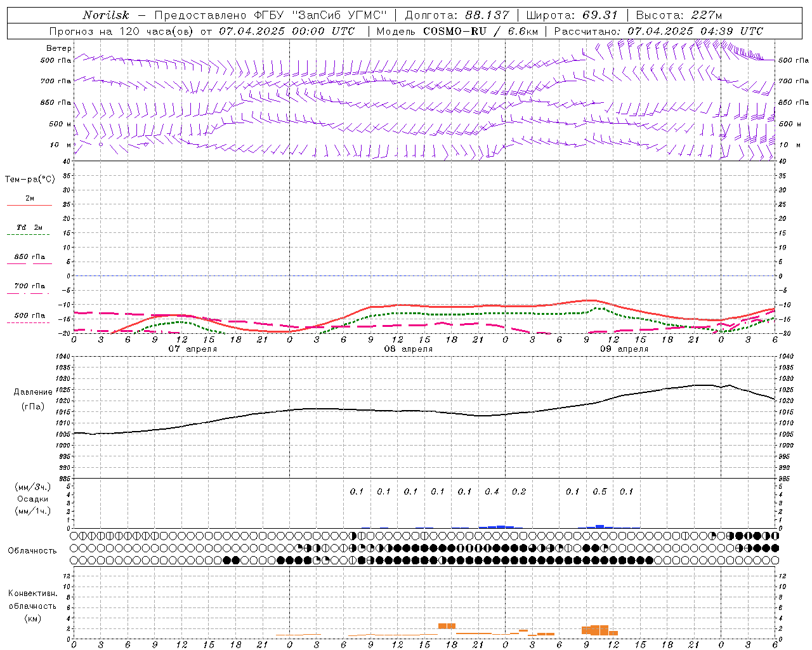Click the Td 2м dew point legend entry
Screen dimensions: 812x650
(x=29, y=227)
